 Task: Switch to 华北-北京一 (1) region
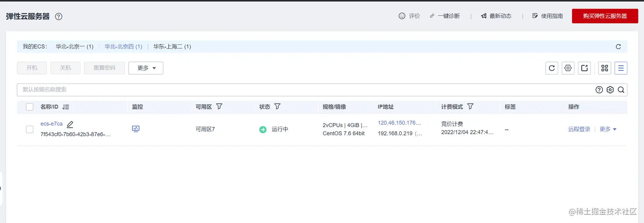coord(75,46)
